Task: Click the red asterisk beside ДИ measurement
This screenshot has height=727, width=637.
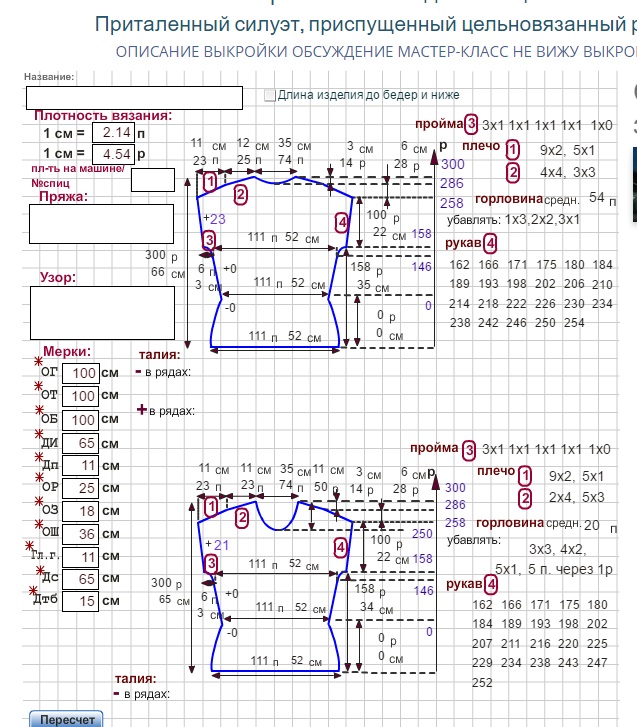Action: click(40, 433)
